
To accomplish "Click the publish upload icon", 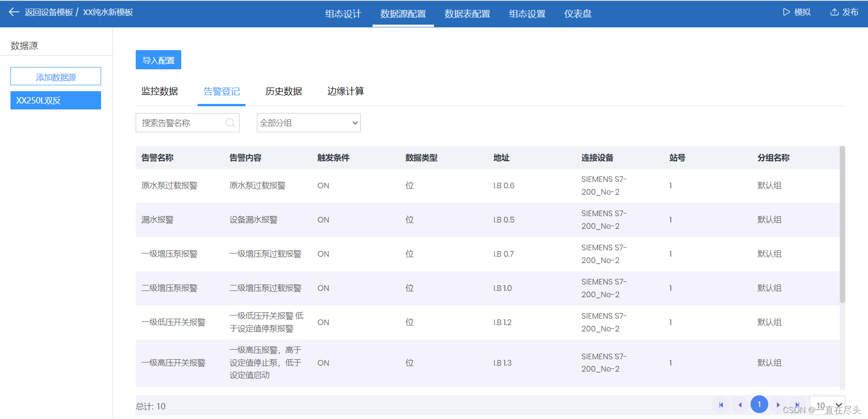I will pos(834,12).
